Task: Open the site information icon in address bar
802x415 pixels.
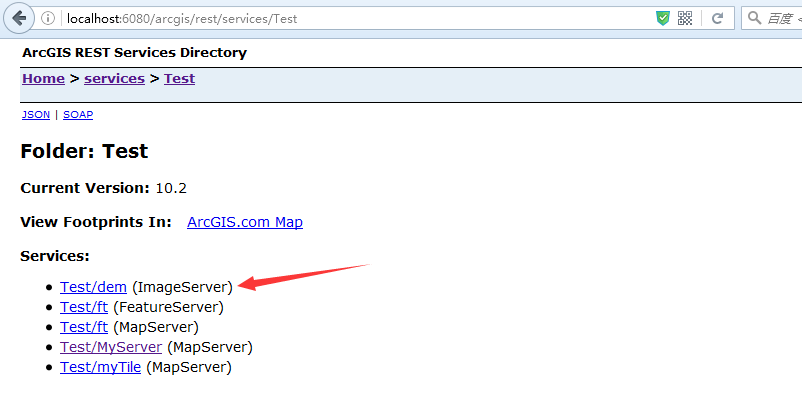Action: [x=48, y=18]
